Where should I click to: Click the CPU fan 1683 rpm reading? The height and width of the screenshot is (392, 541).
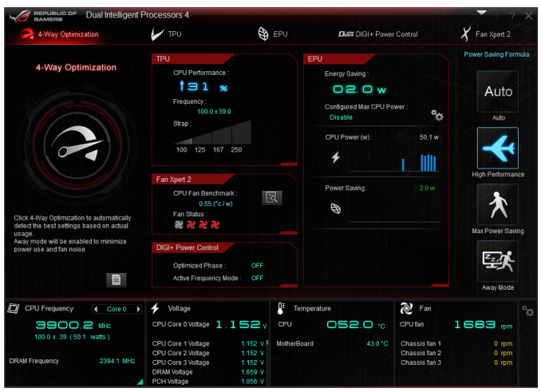(x=483, y=325)
